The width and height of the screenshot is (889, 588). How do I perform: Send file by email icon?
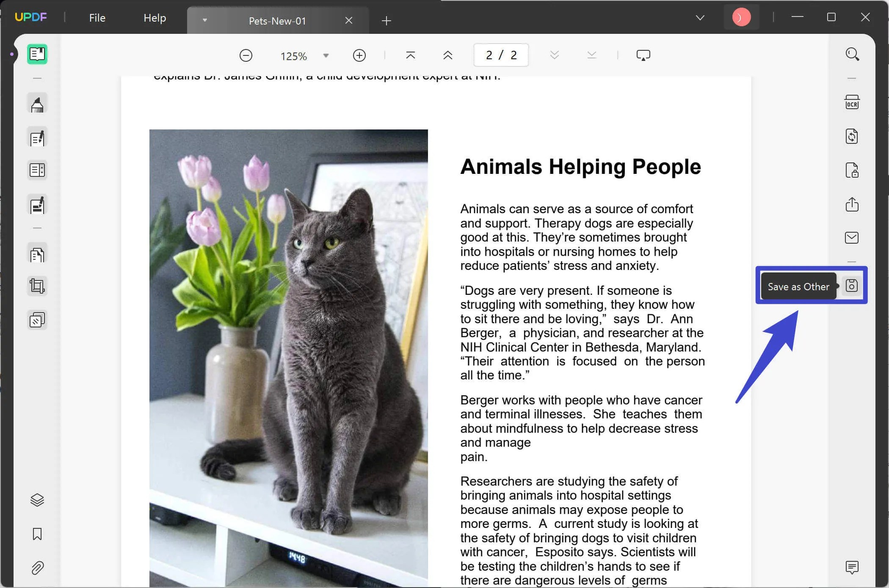coord(852,238)
